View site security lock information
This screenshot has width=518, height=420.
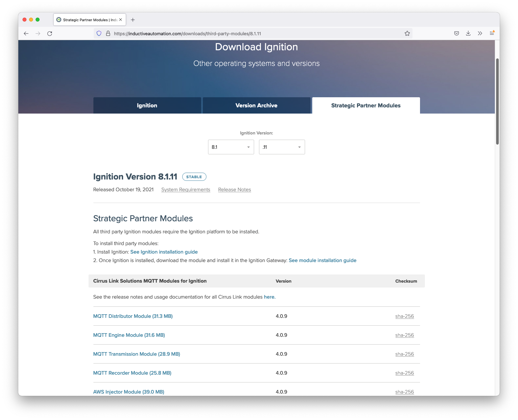(x=108, y=34)
